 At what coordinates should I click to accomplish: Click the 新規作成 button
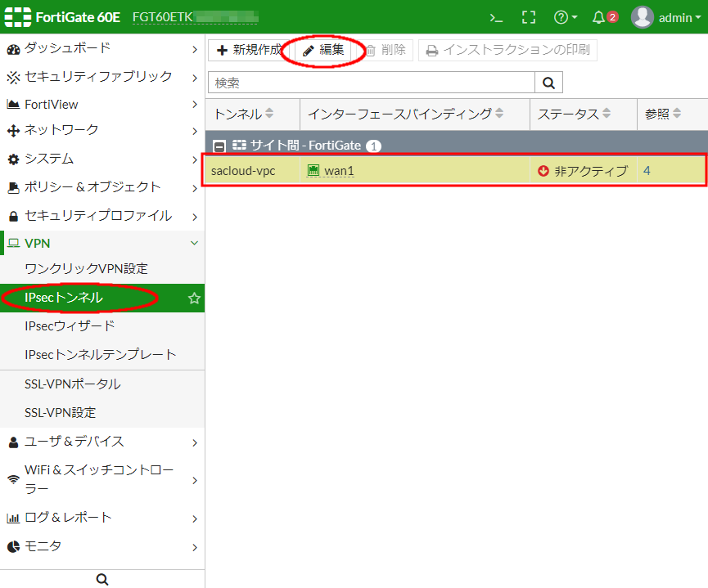(x=249, y=51)
